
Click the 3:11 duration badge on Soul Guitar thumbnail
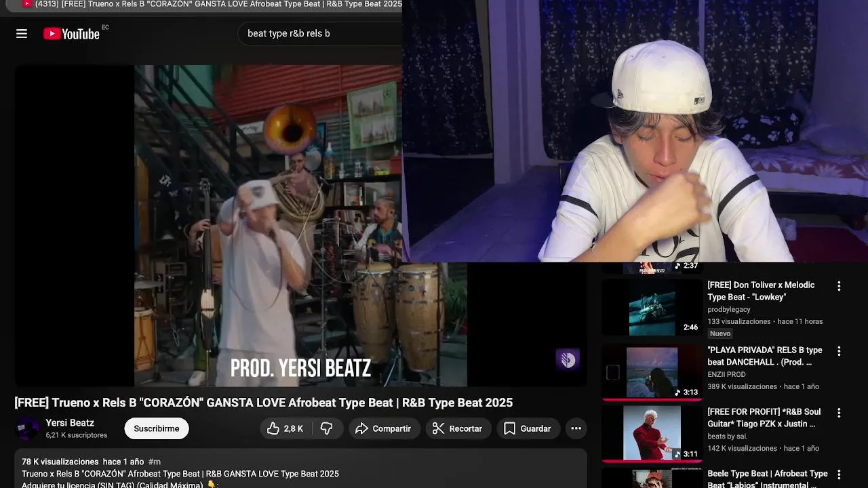[686, 454]
